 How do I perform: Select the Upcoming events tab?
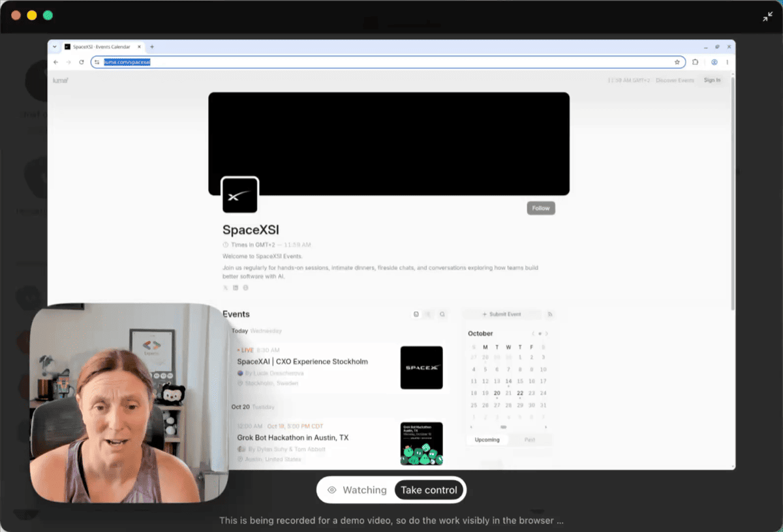(487, 439)
